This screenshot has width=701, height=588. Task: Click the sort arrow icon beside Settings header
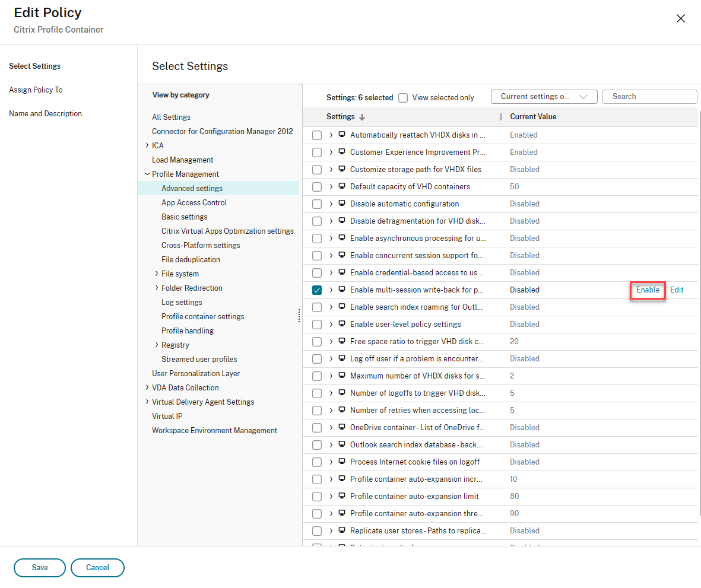pyautogui.click(x=362, y=117)
